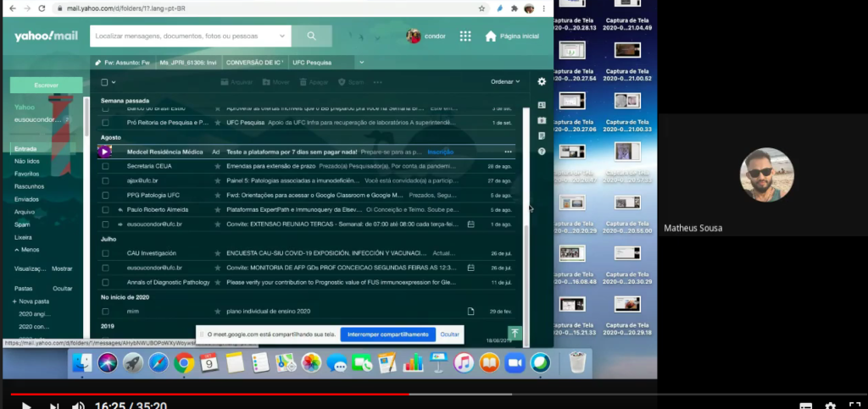The image size is (868, 409).
Task: Open the Enviados folder
Action: 26,200
